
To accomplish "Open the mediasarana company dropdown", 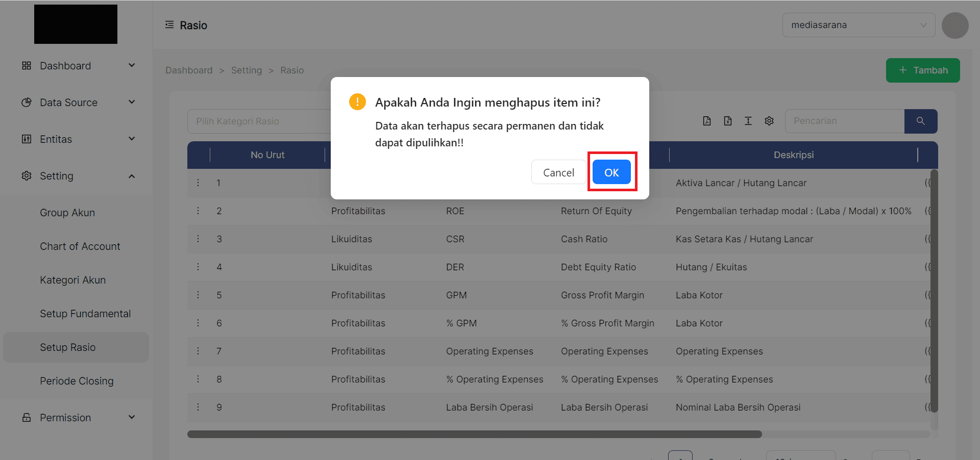I will (859, 25).
